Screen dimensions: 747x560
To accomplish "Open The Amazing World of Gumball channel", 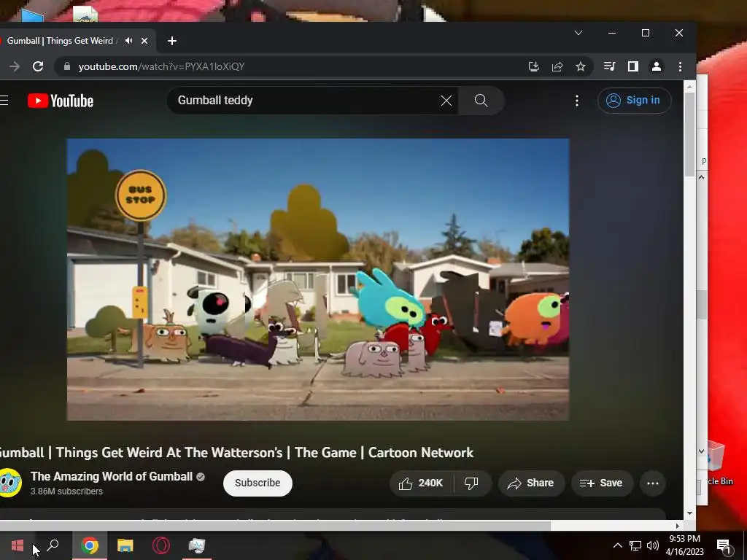I will 112,477.
